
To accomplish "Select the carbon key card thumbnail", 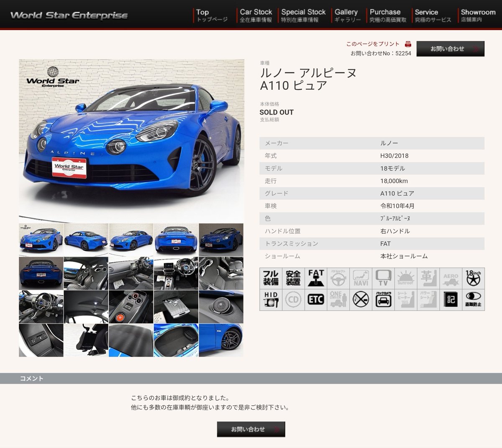I will [176, 307].
